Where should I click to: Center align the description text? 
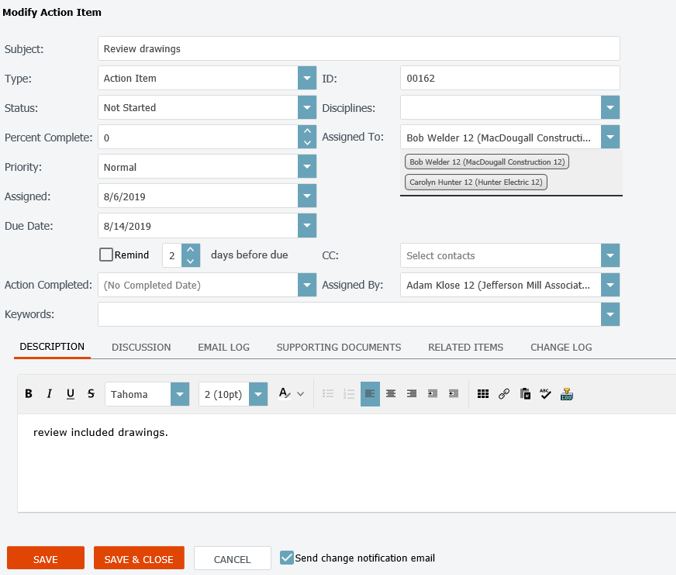tap(391, 394)
